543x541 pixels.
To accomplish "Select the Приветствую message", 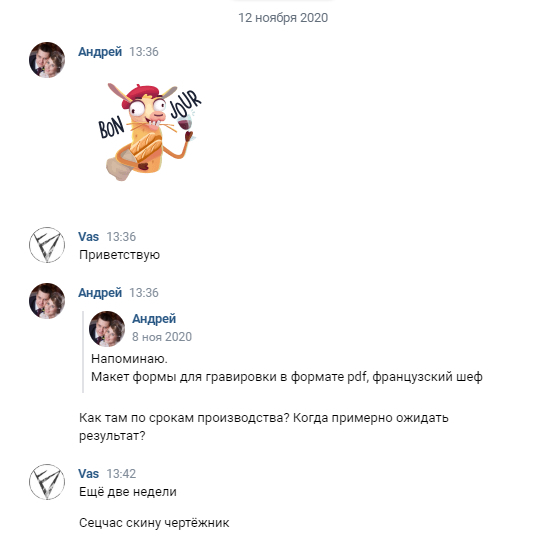I will point(119,255).
